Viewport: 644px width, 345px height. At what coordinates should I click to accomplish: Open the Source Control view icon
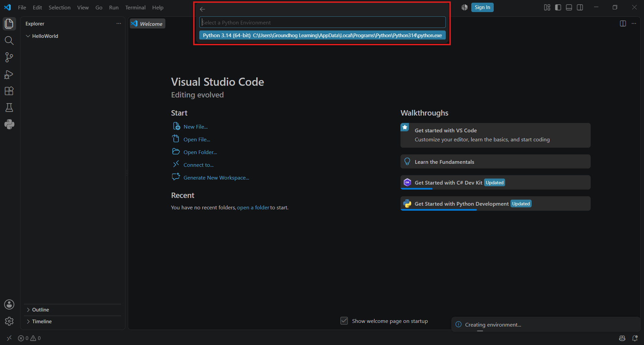coord(9,57)
